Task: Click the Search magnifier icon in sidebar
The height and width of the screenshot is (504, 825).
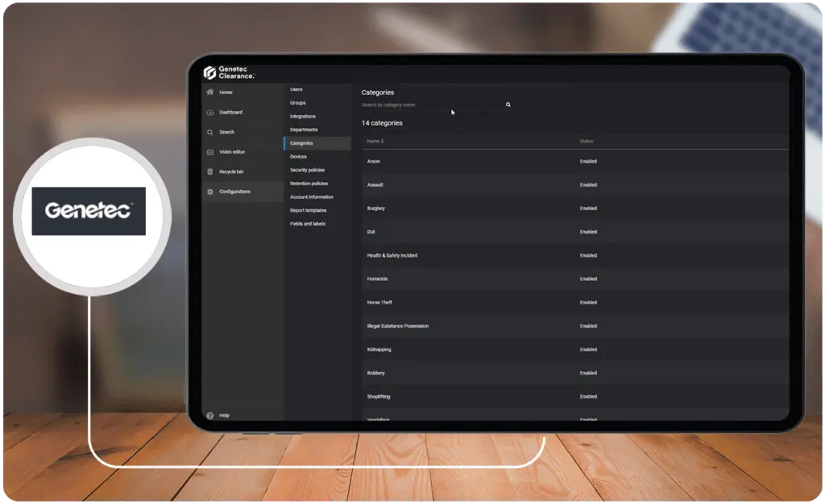Action: click(x=210, y=132)
